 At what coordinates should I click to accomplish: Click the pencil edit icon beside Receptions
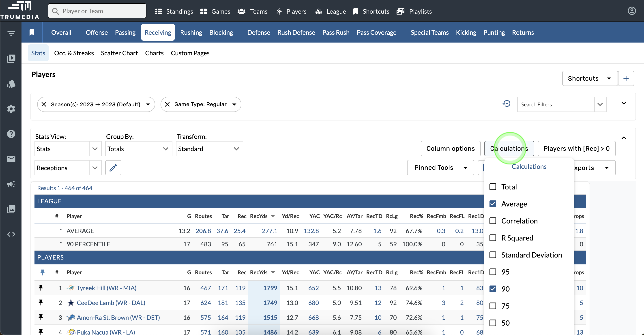tap(113, 168)
